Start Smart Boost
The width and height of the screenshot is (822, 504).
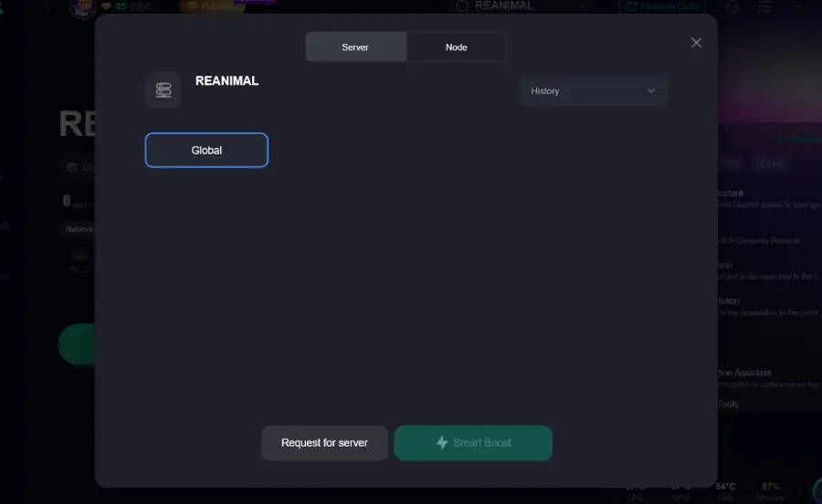pos(473,443)
